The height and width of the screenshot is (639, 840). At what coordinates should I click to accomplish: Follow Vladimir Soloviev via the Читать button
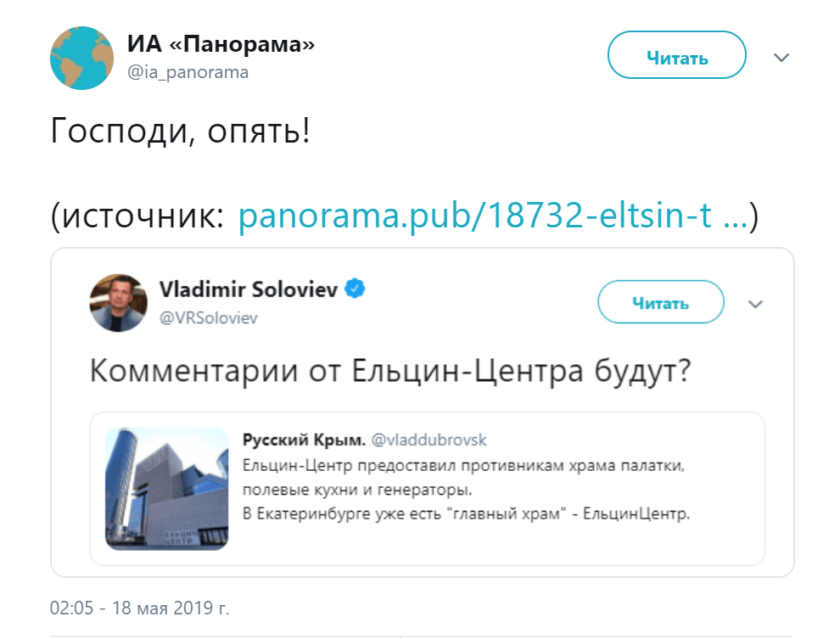(x=660, y=302)
